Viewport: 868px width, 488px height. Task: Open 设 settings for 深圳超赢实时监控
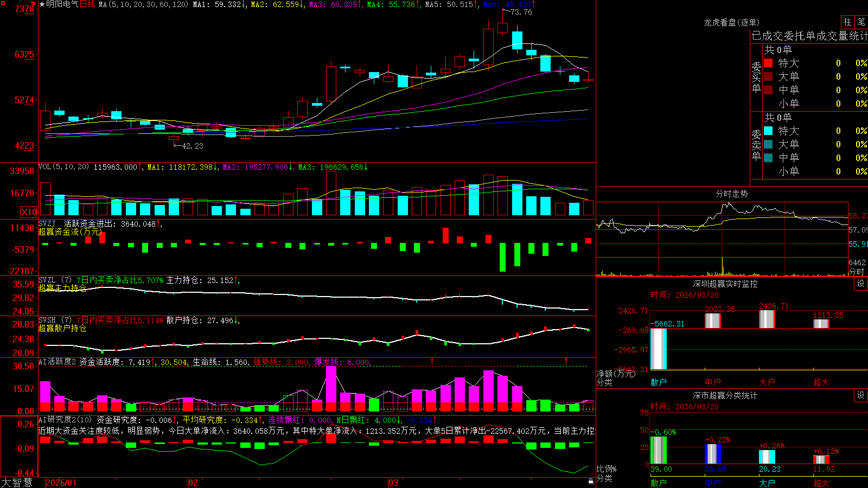(861, 284)
